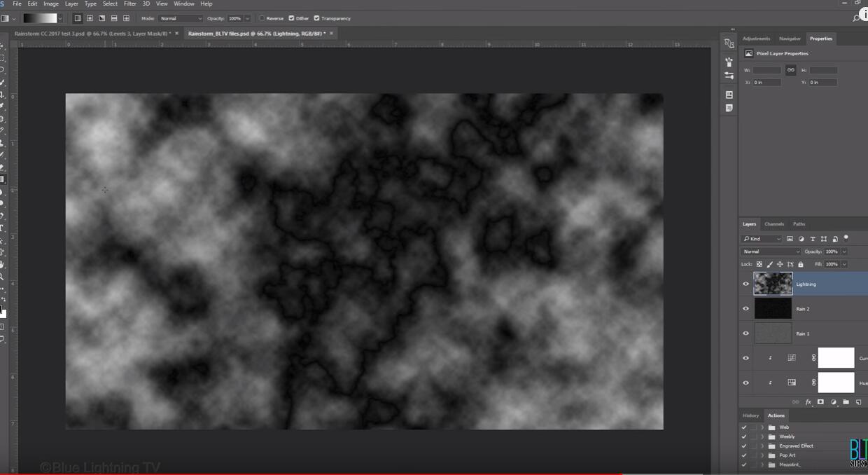Select the Lasso tool
The image size is (868, 475).
2,70
